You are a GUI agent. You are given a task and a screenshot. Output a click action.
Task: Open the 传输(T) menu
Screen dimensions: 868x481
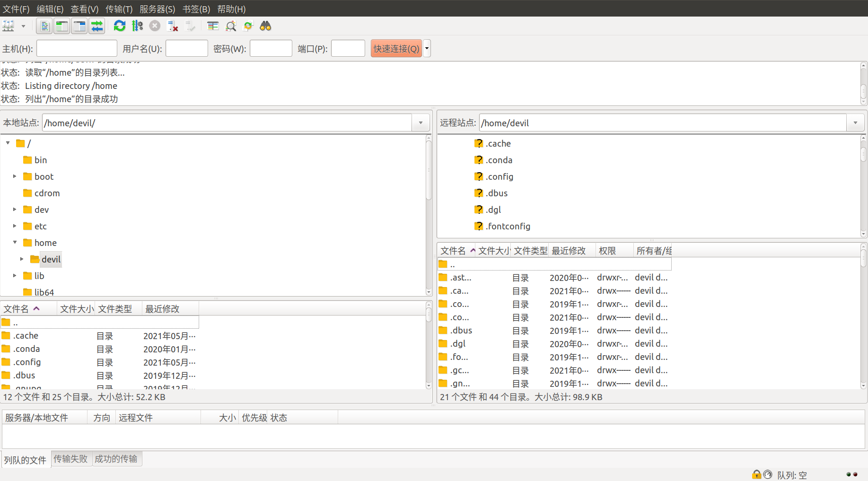pyautogui.click(x=119, y=9)
